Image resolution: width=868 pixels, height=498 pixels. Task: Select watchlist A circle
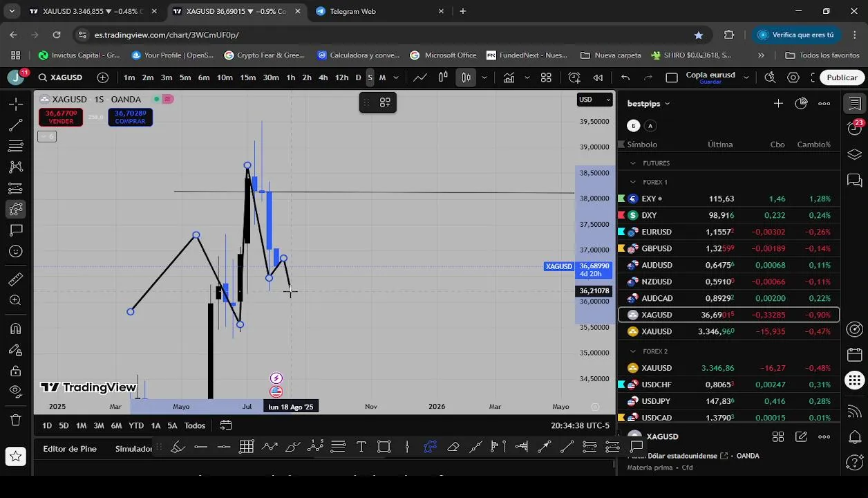click(x=650, y=126)
